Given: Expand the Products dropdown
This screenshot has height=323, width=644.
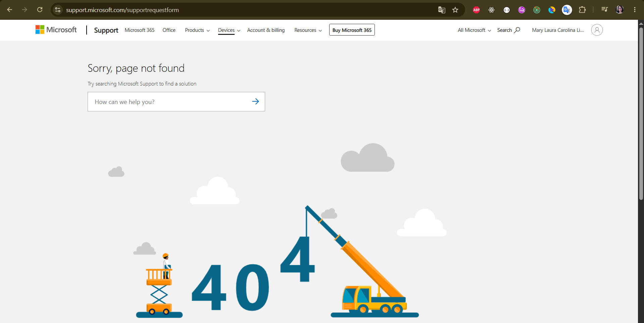Looking at the screenshot, I should coord(197,30).
